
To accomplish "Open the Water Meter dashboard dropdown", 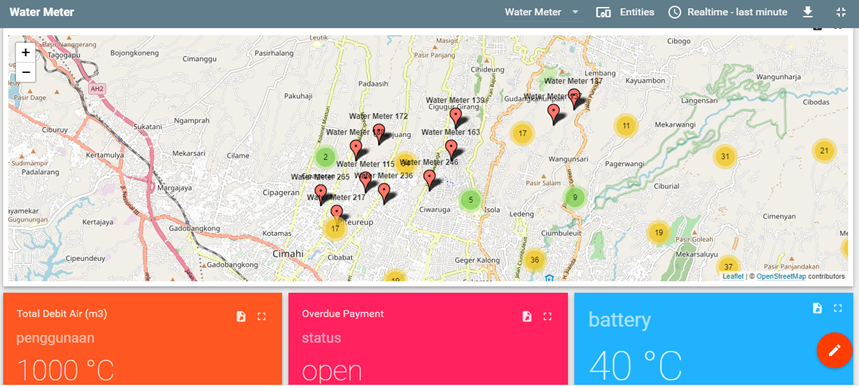I will pyautogui.click(x=542, y=12).
